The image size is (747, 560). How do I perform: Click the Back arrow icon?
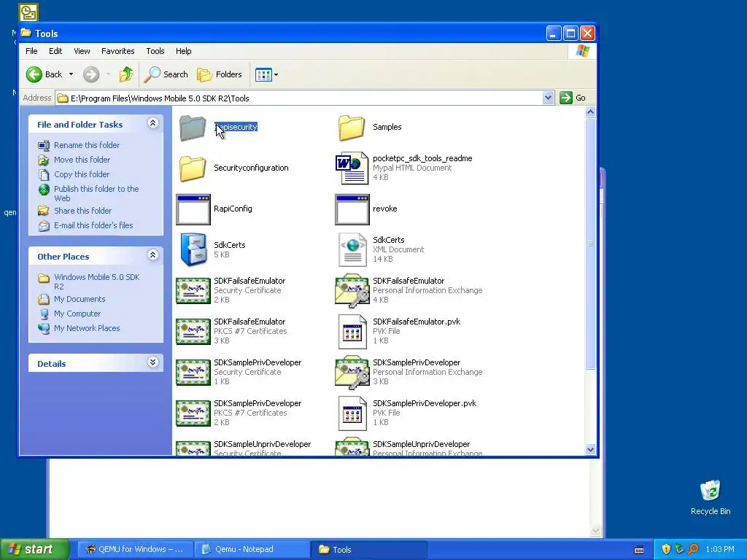coord(34,74)
